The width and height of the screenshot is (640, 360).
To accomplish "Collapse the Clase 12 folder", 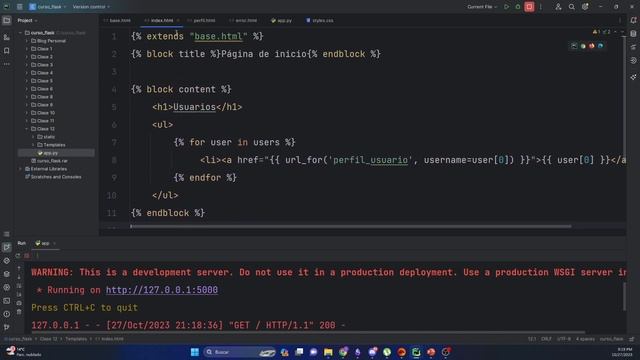I will click(27, 129).
